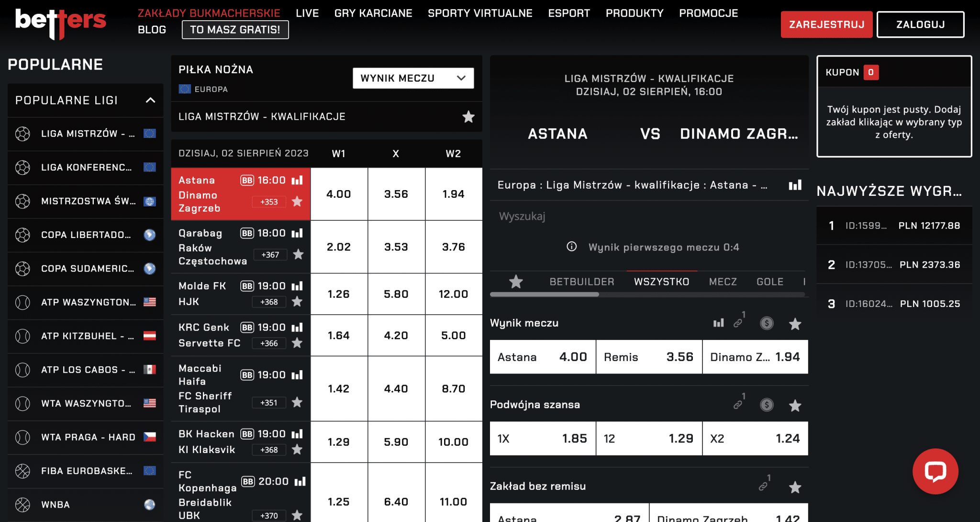
Task: Click statistics chart icon in match header
Action: [x=795, y=185]
